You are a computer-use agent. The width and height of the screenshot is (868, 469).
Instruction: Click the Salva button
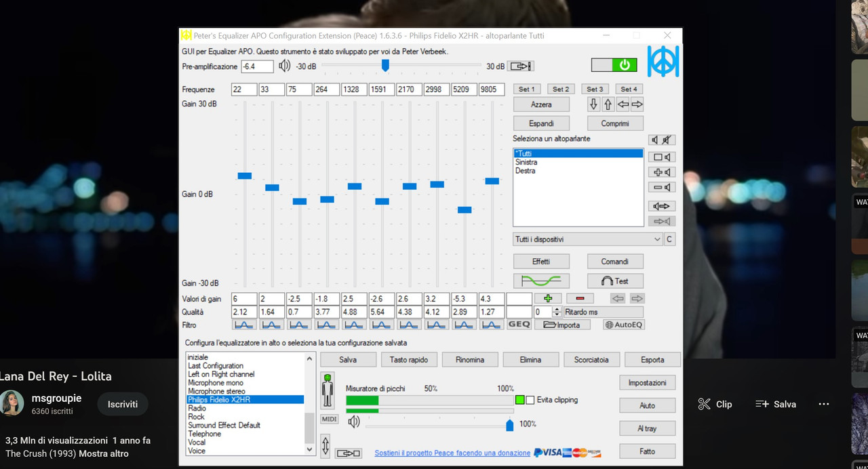(348, 360)
